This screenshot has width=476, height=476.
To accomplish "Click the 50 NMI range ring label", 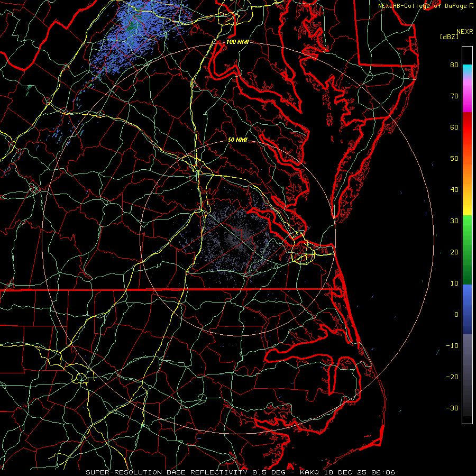I will pos(237,140).
